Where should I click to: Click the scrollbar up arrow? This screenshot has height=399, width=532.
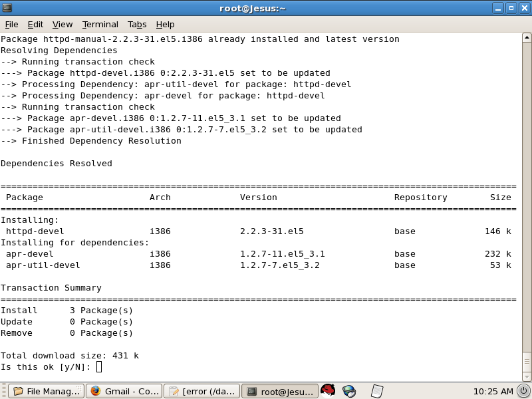click(x=527, y=37)
